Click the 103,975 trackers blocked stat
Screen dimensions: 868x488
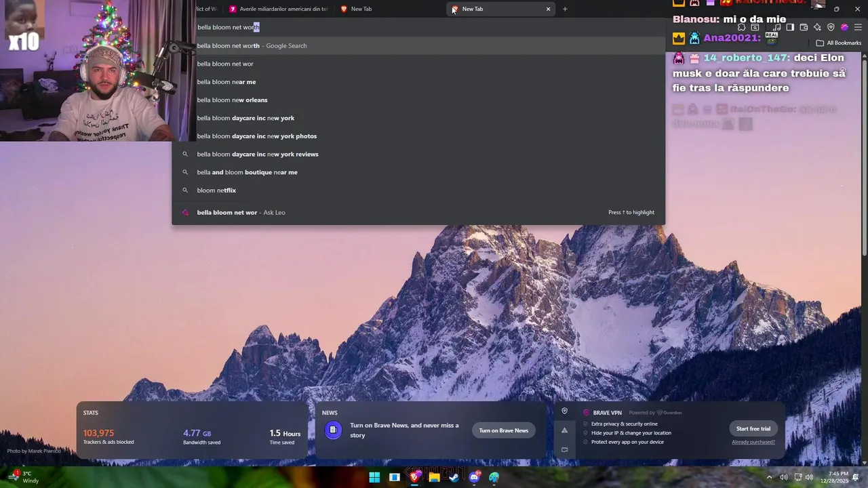click(x=108, y=436)
